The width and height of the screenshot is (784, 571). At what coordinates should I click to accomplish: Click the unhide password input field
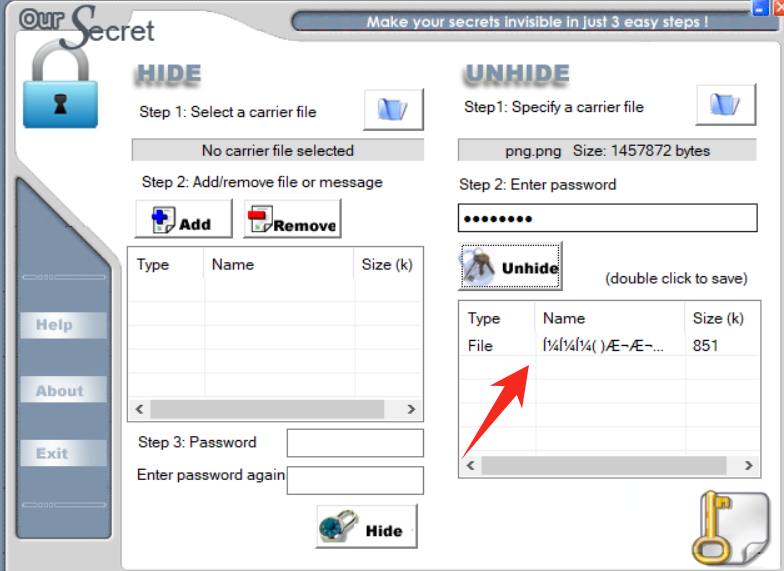608,218
